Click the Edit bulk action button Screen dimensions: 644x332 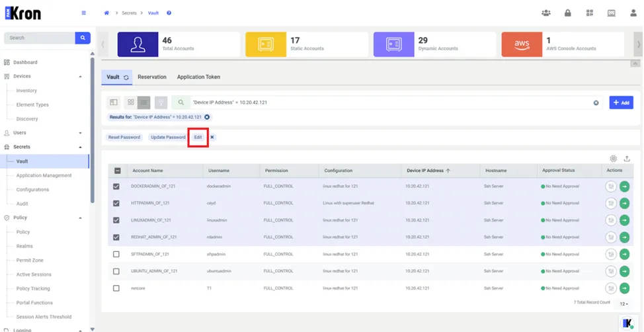point(198,138)
